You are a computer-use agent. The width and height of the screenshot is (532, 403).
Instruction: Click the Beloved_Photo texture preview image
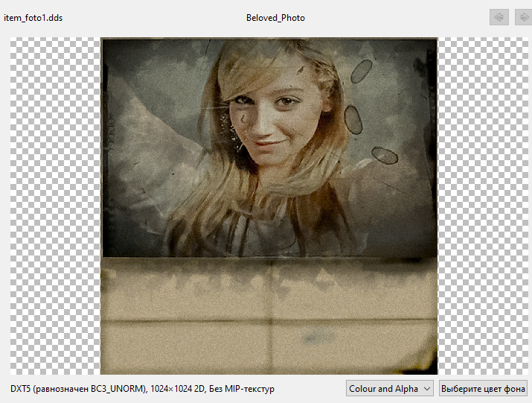pos(269,206)
